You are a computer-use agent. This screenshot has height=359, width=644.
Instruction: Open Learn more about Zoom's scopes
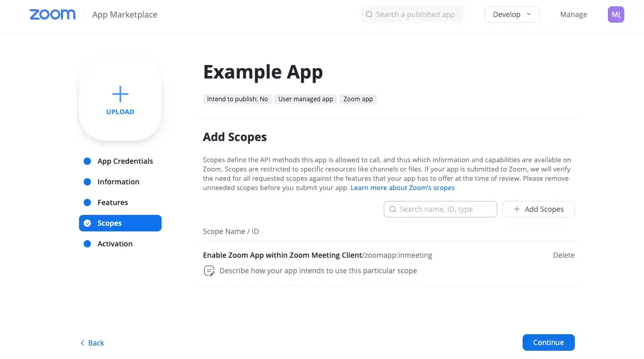coord(403,188)
